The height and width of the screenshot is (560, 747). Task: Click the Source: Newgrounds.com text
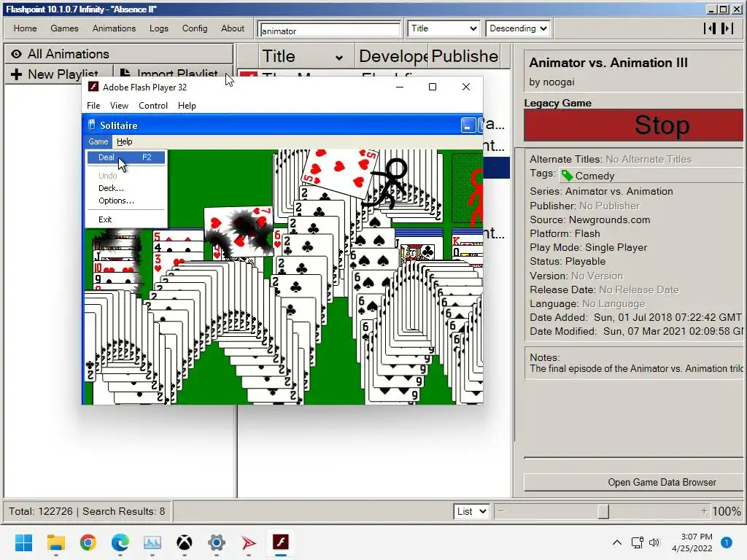pyautogui.click(x=589, y=220)
